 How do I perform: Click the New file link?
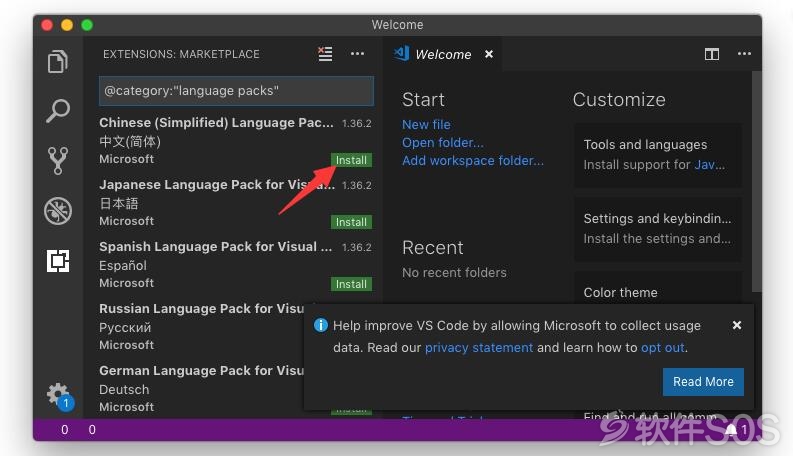pyautogui.click(x=426, y=124)
